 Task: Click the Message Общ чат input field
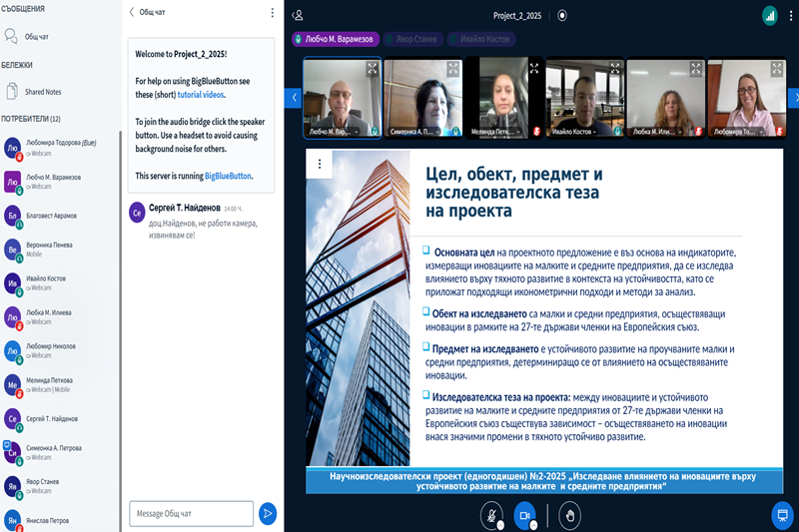click(191, 513)
